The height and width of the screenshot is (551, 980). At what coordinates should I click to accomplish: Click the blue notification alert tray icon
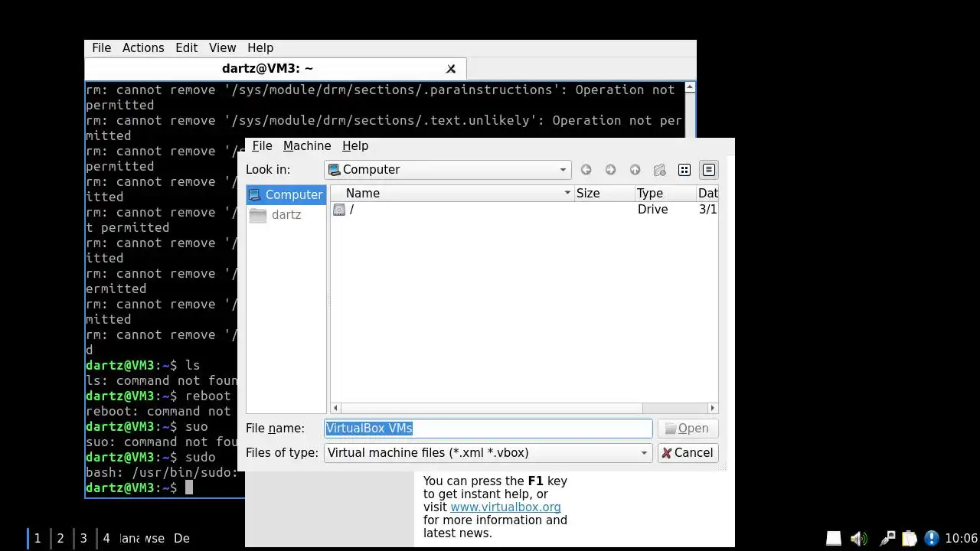coord(931,539)
